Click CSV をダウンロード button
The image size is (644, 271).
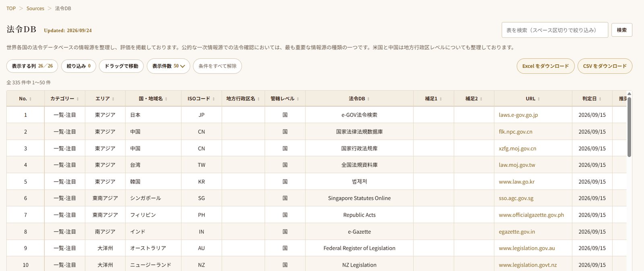605,66
